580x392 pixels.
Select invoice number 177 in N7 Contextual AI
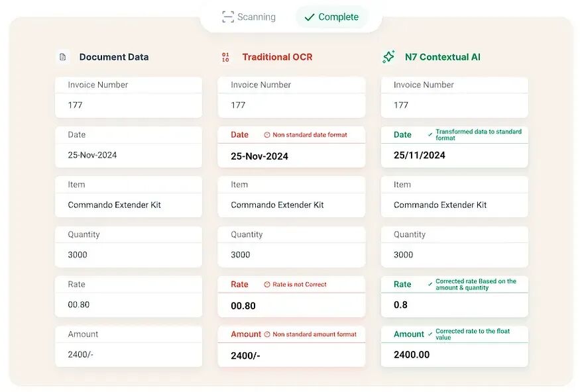tap(401, 105)
